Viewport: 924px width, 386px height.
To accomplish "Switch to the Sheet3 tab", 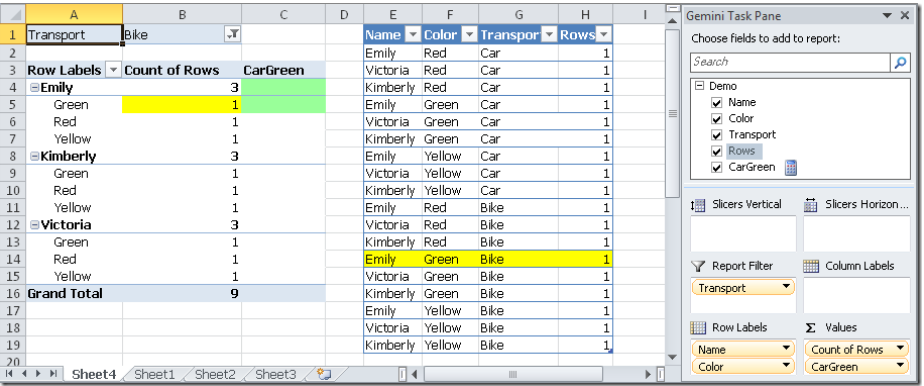I will pyautogui.click(x=275, y=374).
